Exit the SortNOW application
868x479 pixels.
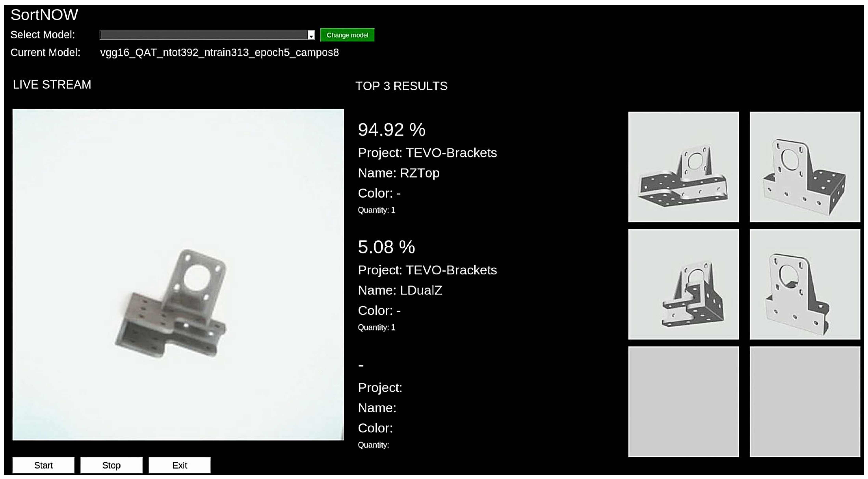180,465
